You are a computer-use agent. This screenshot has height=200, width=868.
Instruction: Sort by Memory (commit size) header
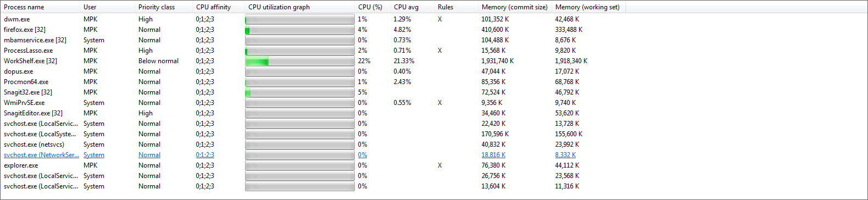(515, 7)
